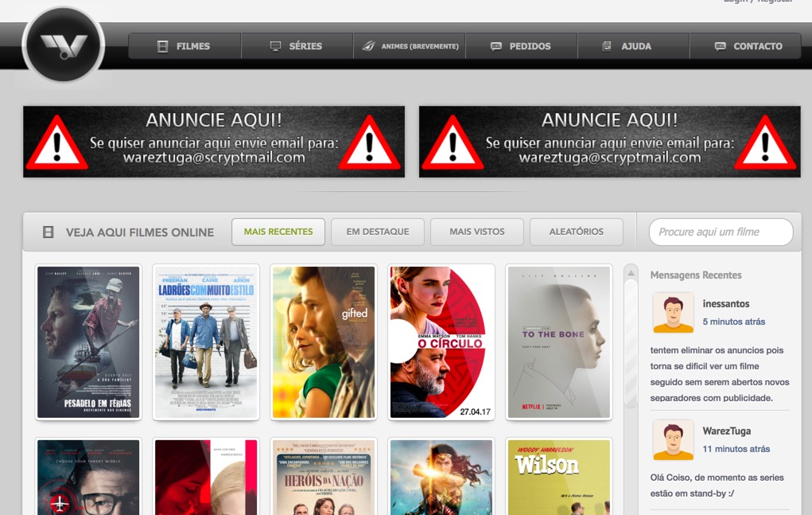
Task: Switch to the EM DESTAQUE tab
Action: pos(378,232)
